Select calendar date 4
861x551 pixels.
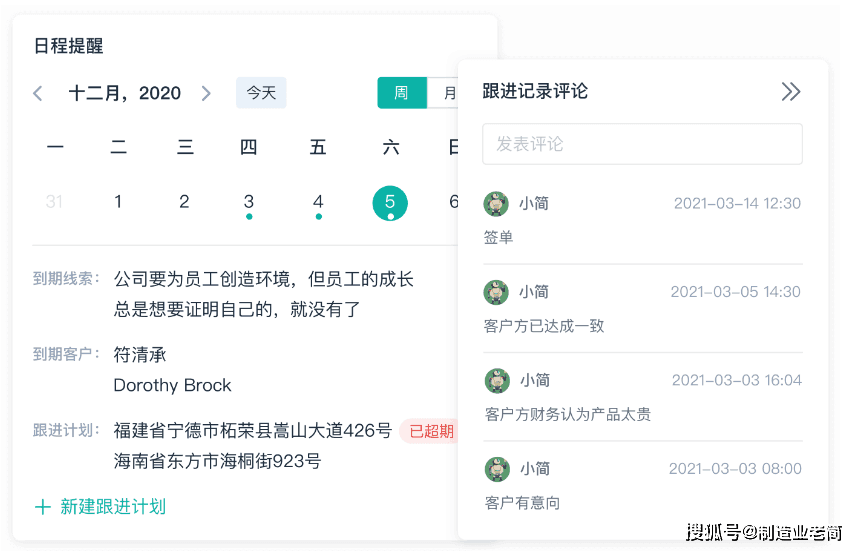coord(318,202)
